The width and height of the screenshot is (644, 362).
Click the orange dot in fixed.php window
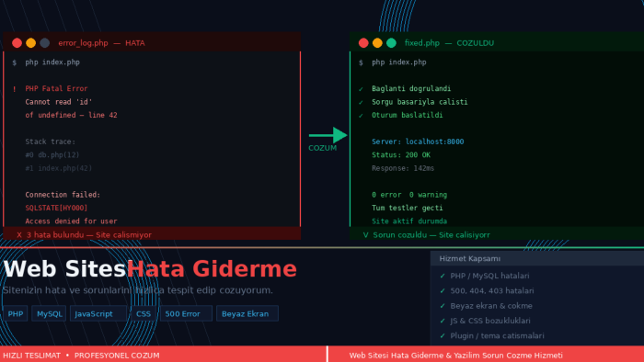(377, 43)
